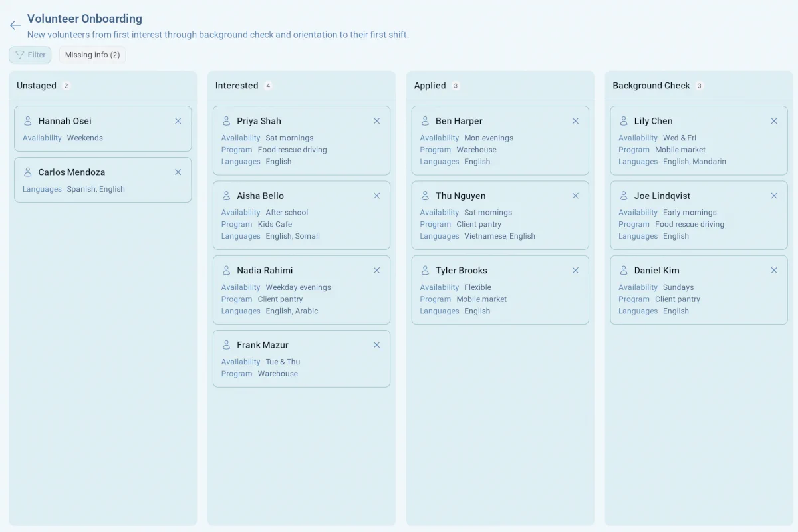Go back using the arrow icon
Viewport: 798px width, 532px height.
click(x=15, y=25)
